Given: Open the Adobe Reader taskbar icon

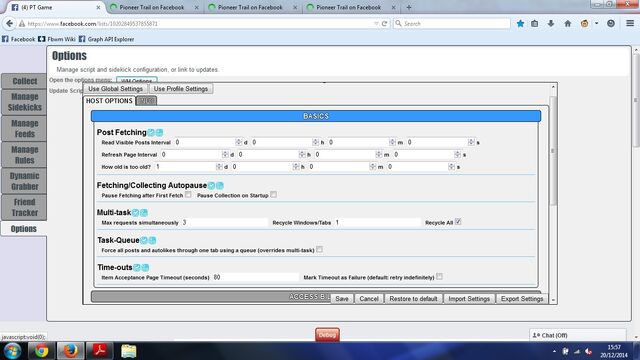Looking at the screenshot, I should tap(100, 351).
